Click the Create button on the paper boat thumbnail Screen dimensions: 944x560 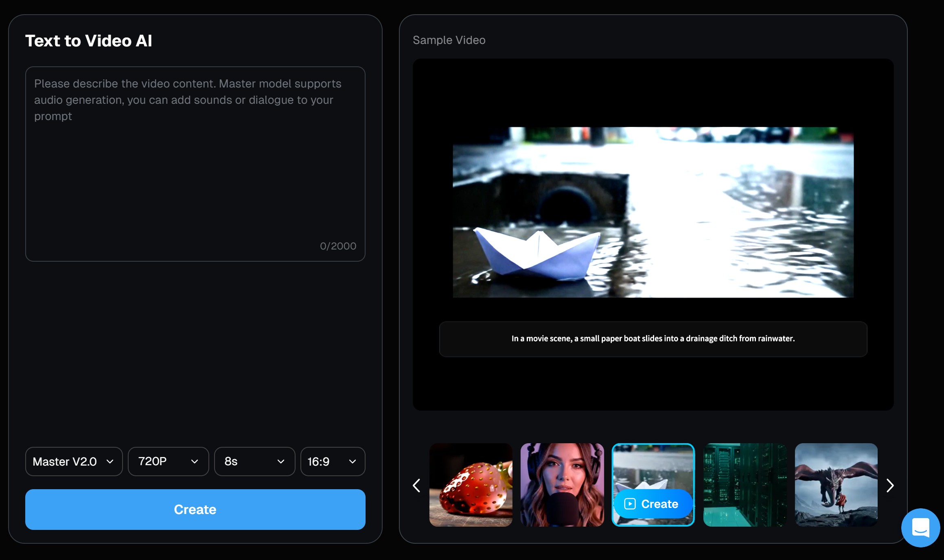click(x=653, y=504)
